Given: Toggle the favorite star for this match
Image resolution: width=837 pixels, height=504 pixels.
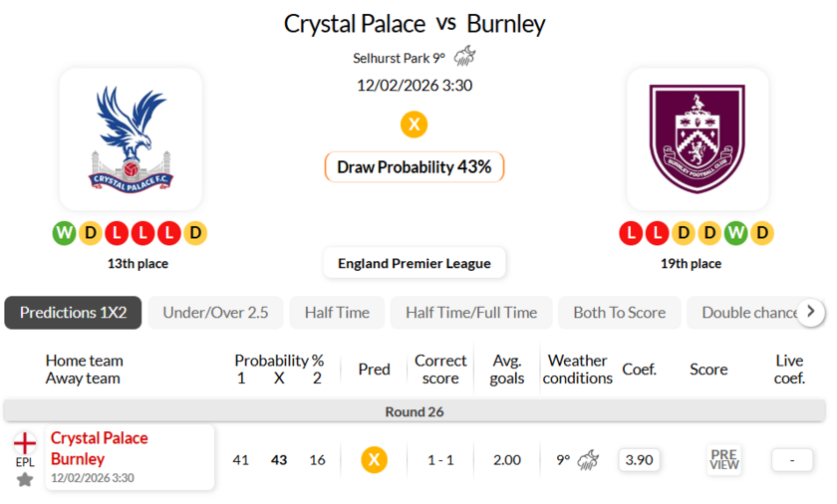Looking at the screenshot, I should [24, 479].
